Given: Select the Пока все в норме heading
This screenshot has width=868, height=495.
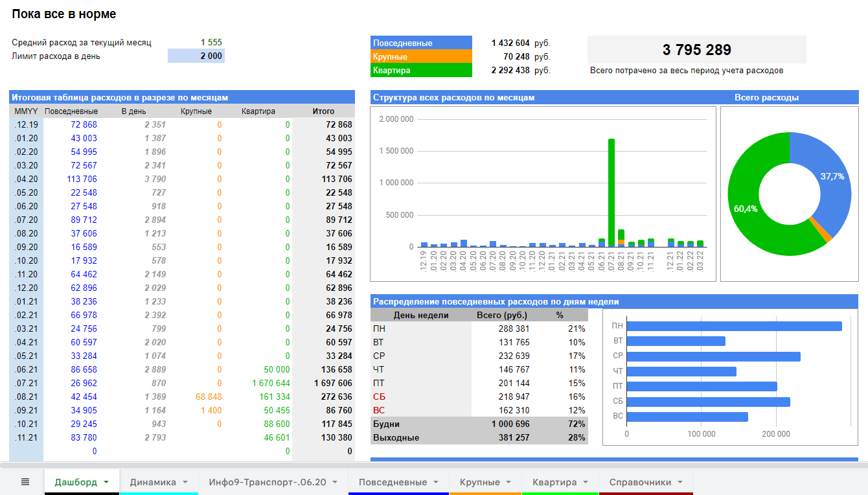Looking at the screenshot, I should 64,14.
